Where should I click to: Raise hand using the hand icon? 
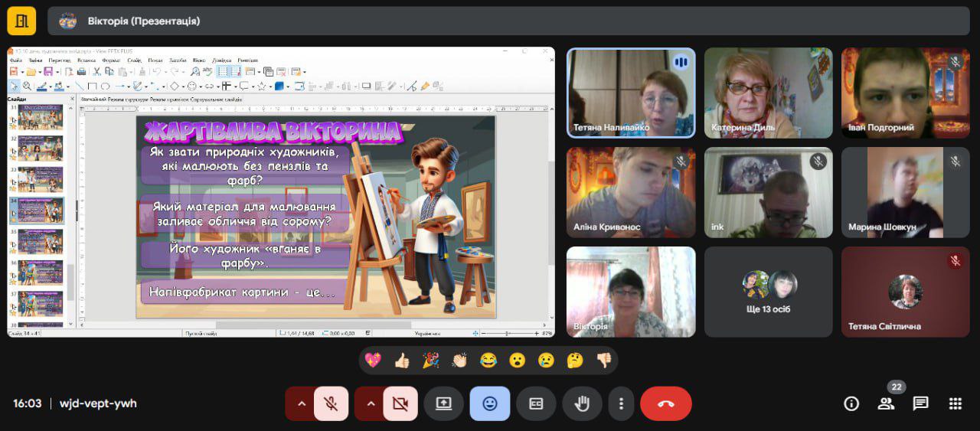582,403
